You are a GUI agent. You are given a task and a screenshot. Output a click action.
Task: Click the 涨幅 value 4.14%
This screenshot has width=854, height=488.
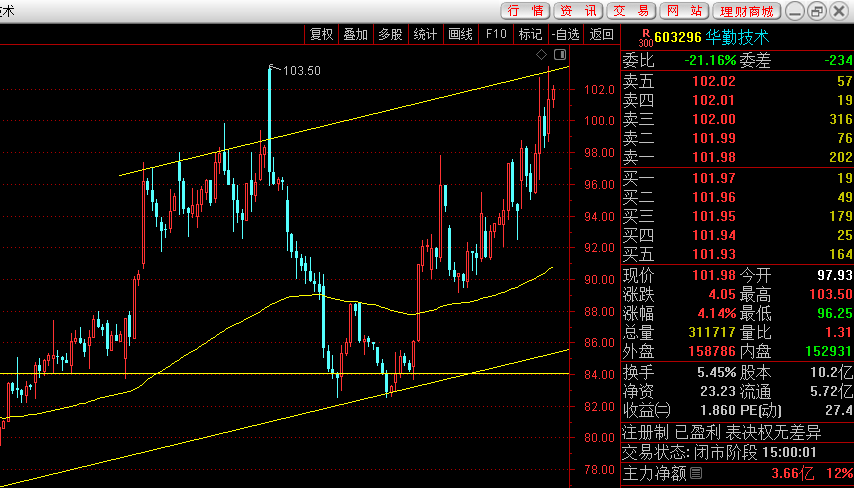(x=717, y=314)
